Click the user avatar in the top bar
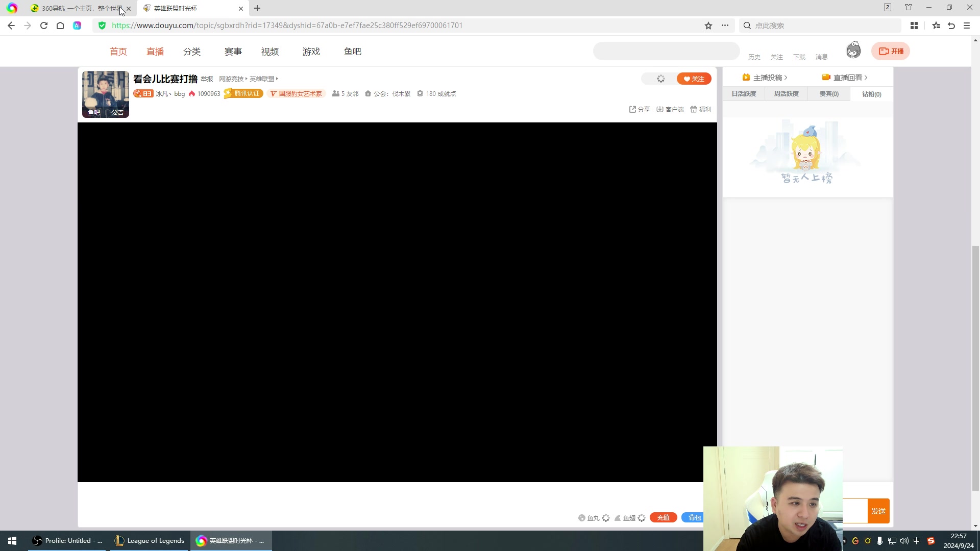The height and width of the screenshot is (551, 980). click(x=853, y=49)
